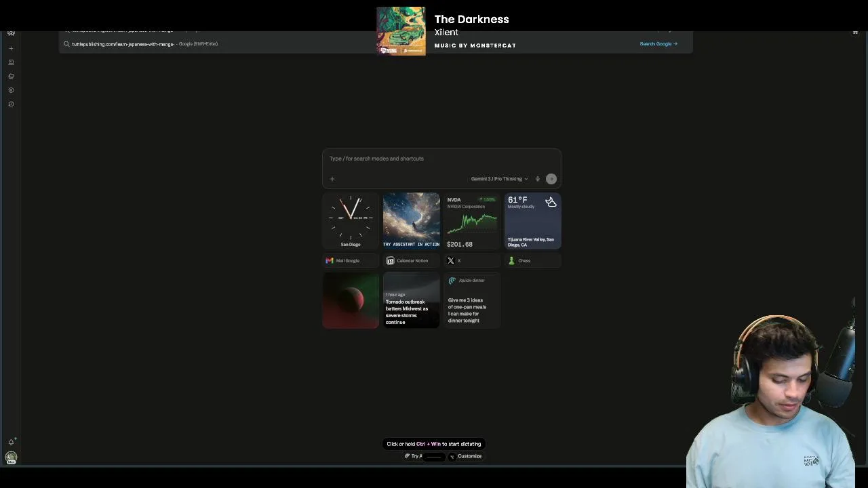The height and width of the screenshot is (488, 868).
Task: Click the search magnifier in suggestion row
Action: tap(66, 44)
